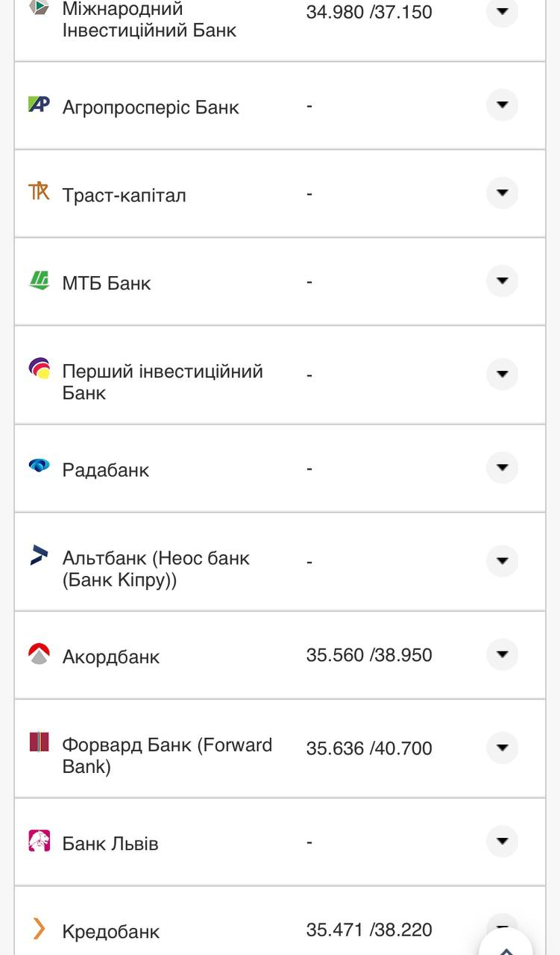Click the Агропросперіс Банк logo icon
Screen dimensions: 560x955
pyautogui.click(x=39, y=104)
